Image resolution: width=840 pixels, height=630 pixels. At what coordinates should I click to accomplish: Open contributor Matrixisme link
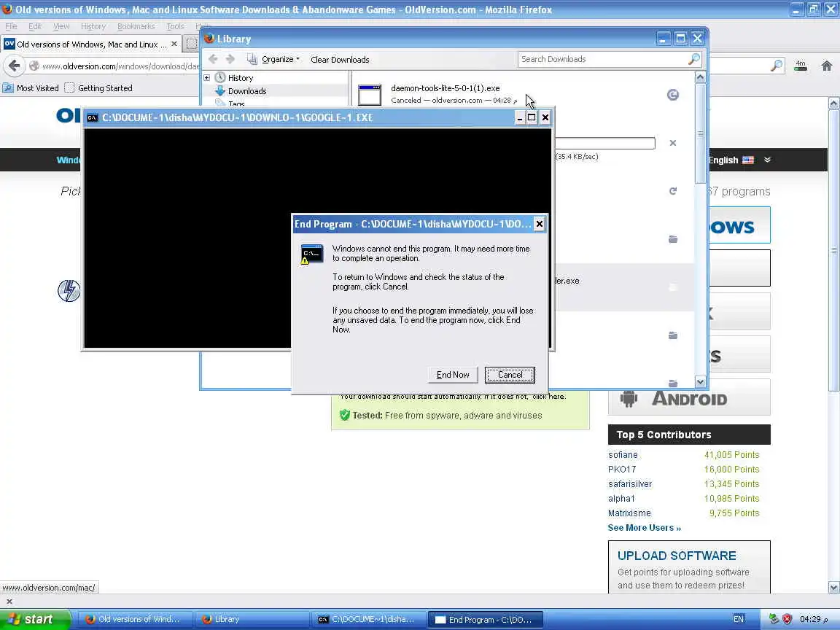coord(629,513)
